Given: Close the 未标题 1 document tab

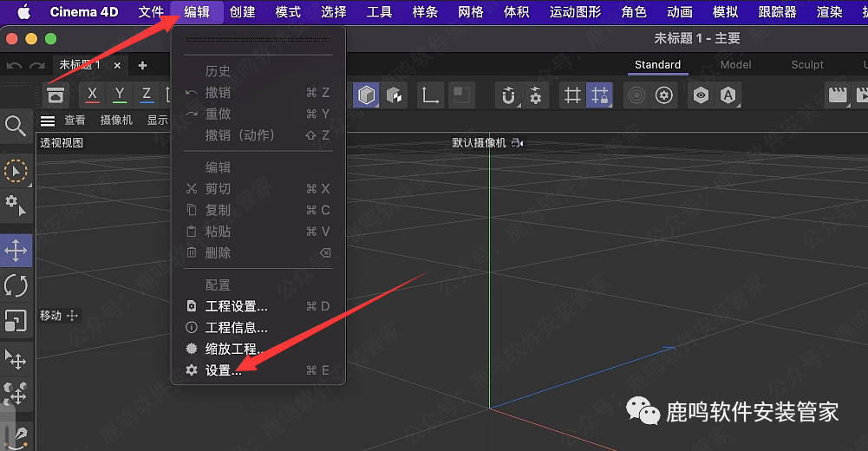Looking at the screenshot, I should click(x=117, y=65).
